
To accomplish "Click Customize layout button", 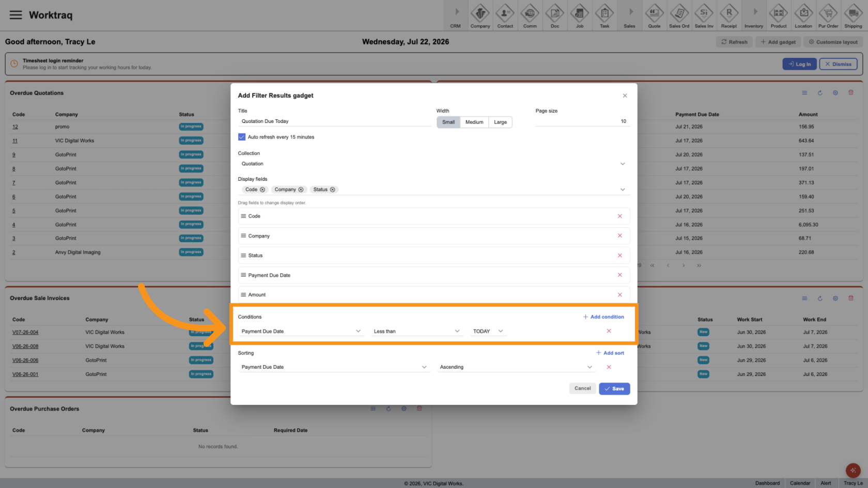I will [x=833, y=42].
